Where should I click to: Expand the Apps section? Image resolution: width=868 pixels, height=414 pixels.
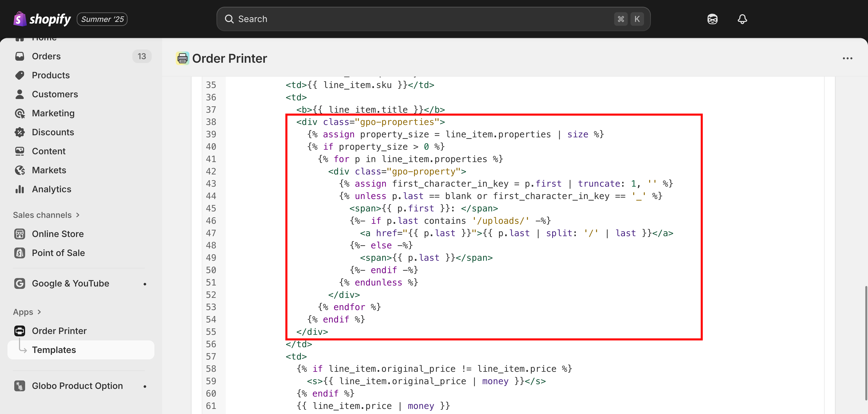click(27, 312)
